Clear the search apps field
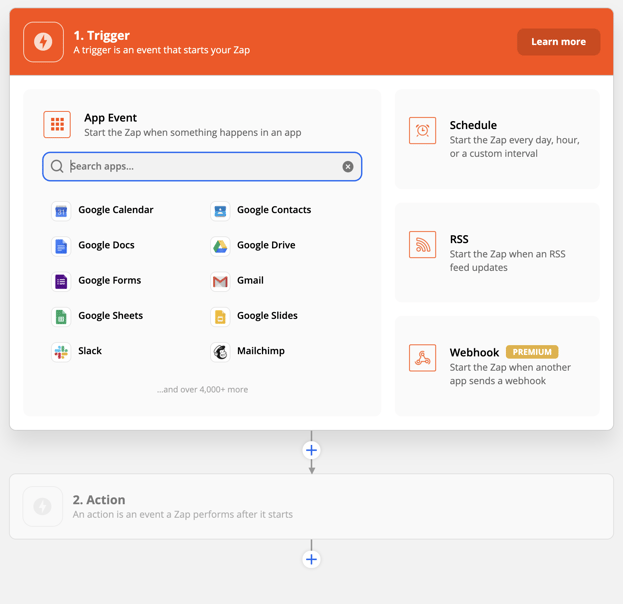Image resolution: width=623 pixels, height=604 pixels. pos(348,166)
